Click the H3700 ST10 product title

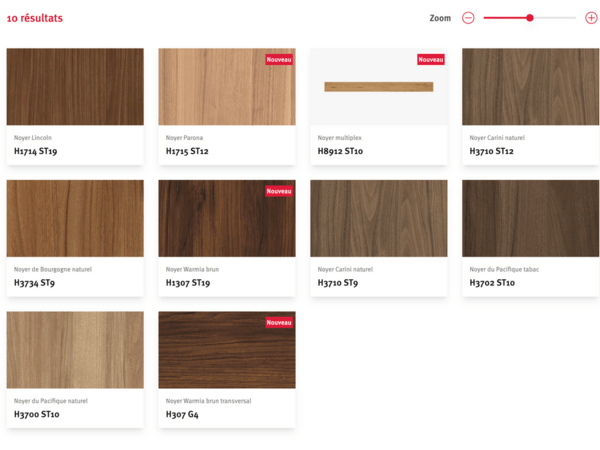coord(37,414)
